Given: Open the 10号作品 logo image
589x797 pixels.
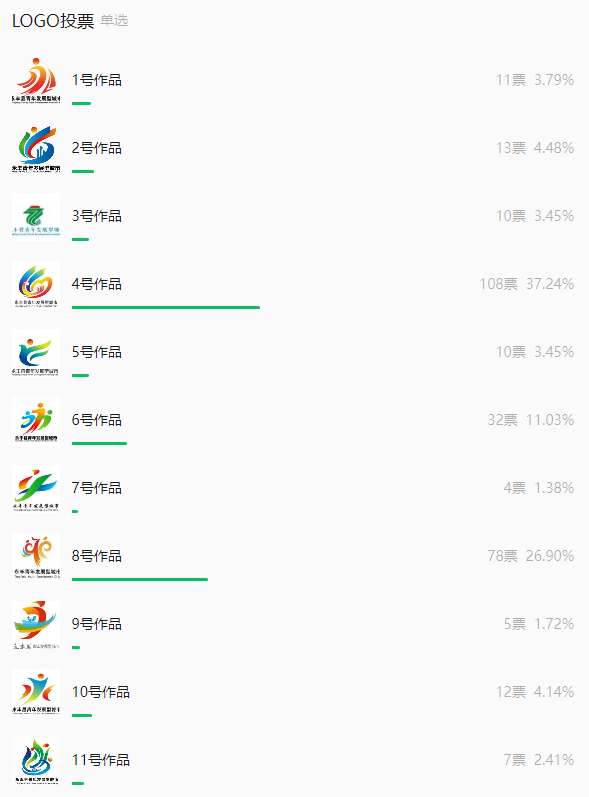Looking at the screenshot, I should pos(36,694).
